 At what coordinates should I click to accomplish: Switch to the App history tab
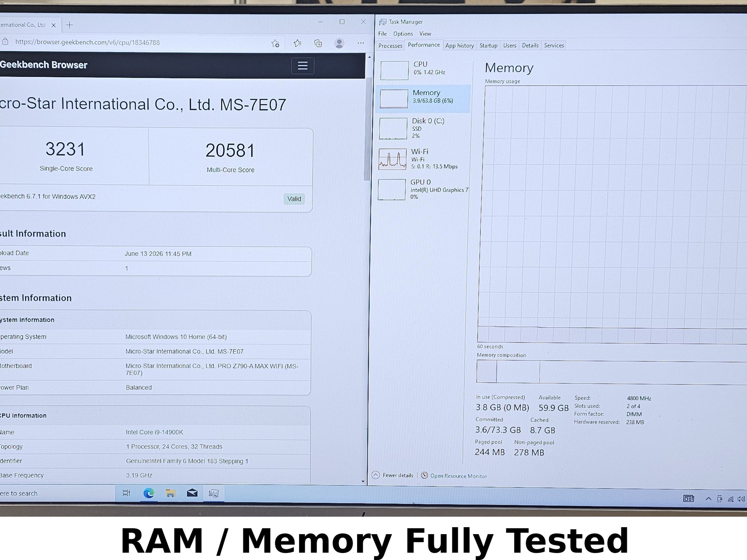(460, 46)
